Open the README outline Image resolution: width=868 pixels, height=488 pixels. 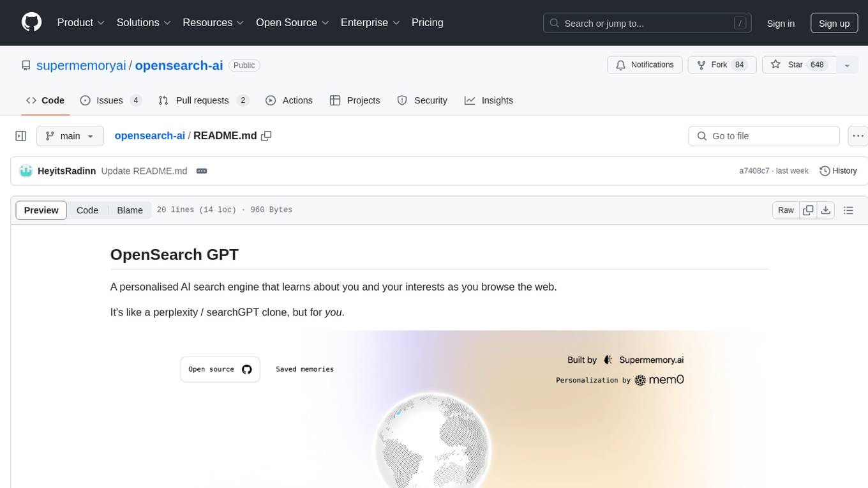[848, 210]
